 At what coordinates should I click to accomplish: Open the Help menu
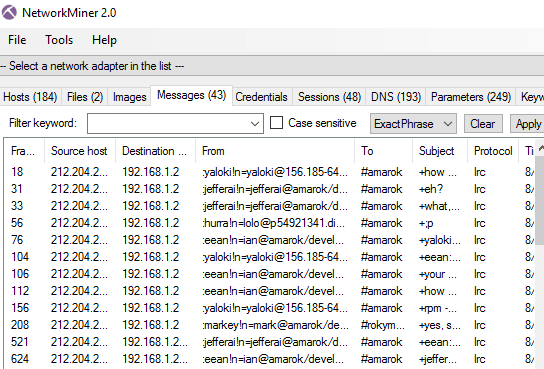104,40
